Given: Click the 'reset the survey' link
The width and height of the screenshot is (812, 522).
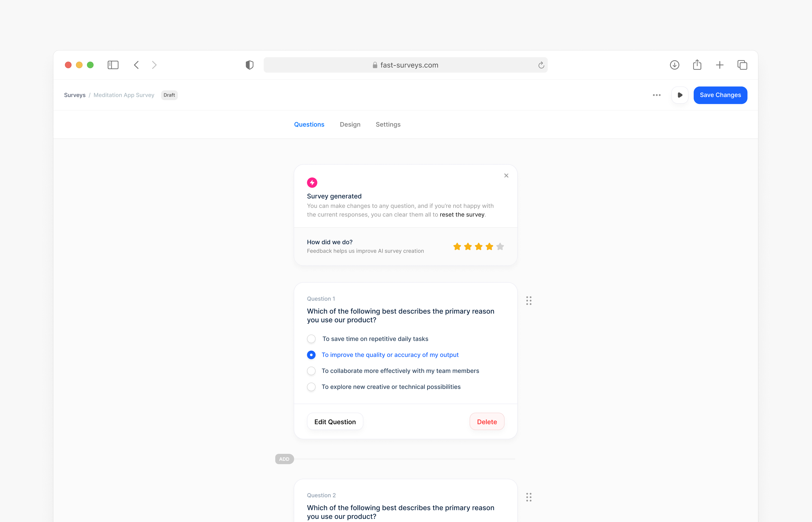Looking at the screenshot, I should [462, 215].
